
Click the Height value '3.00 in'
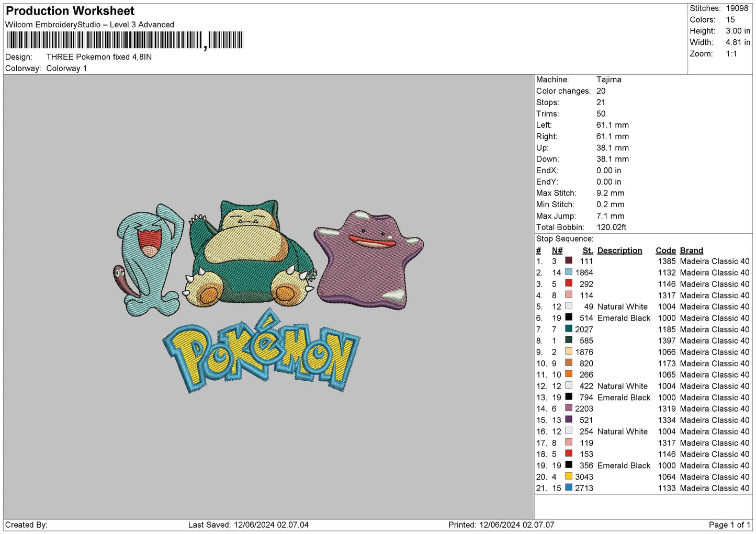coord(738,31)
